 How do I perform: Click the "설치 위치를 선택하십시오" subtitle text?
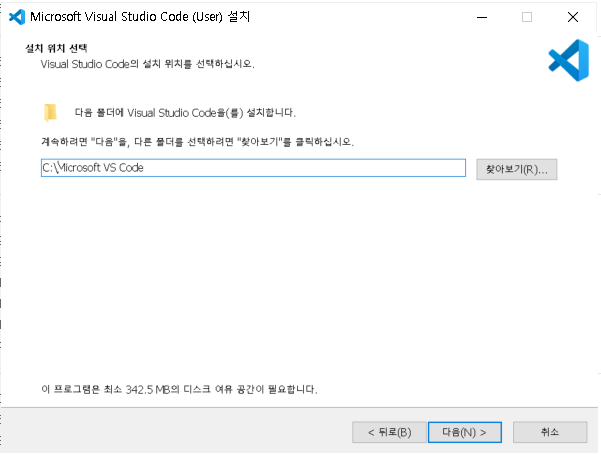148,64
